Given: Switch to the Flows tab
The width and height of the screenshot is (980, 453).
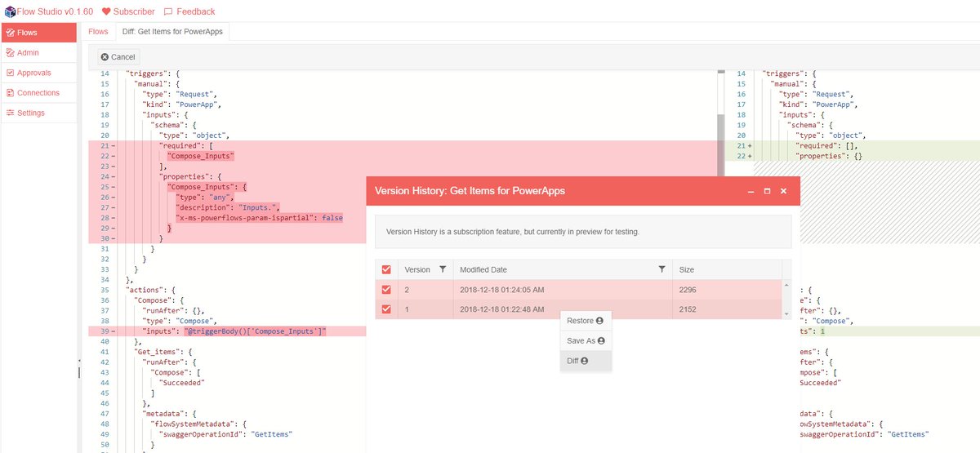Looking at the screenshot, I should pos(98,32).
